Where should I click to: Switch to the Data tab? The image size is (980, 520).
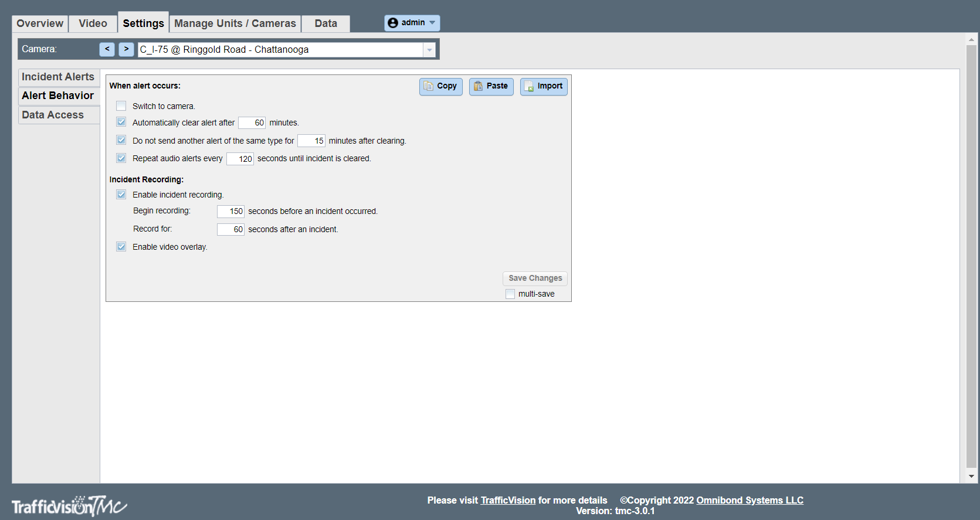click(325, 23)
